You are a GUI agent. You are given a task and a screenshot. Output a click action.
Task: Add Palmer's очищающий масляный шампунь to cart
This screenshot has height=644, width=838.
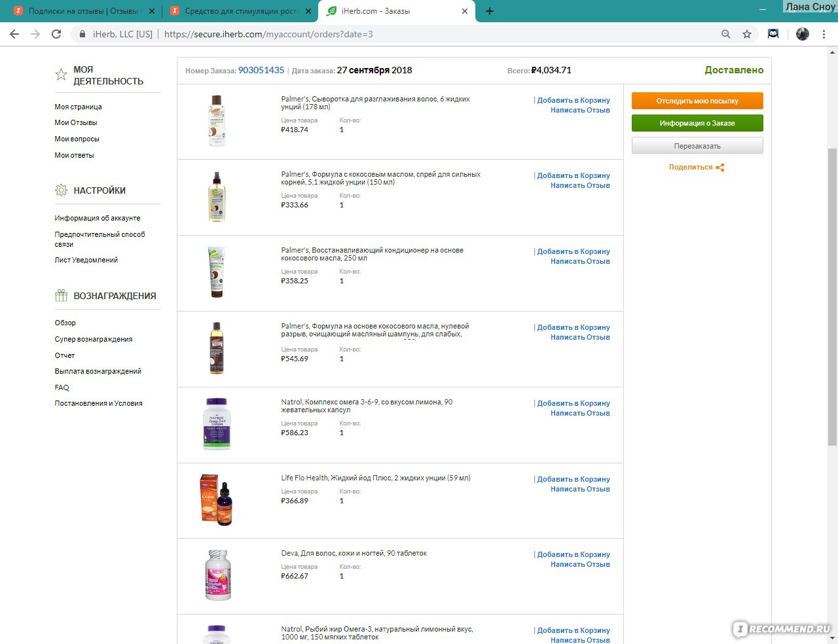[574, 327]
